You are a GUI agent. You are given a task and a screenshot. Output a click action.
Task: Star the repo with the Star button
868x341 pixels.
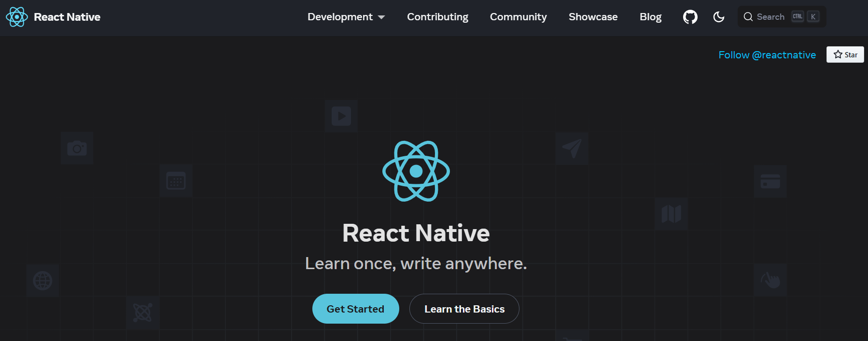pyautogui.click(x=845, y=55)
